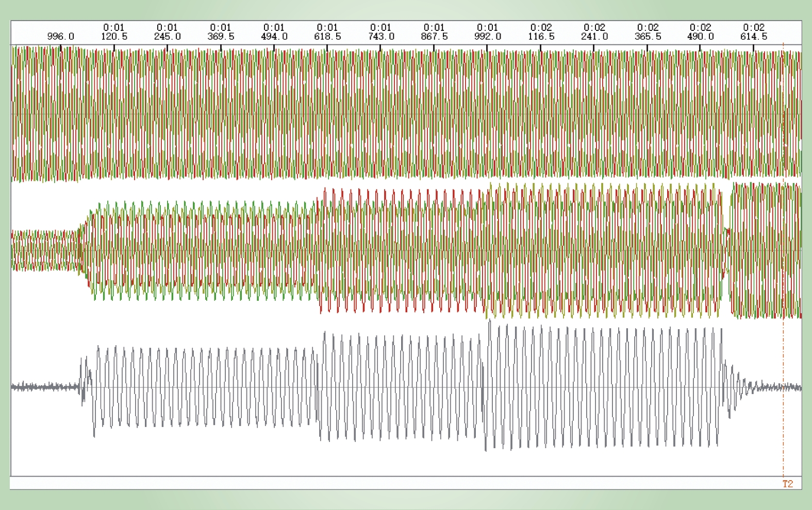812x510 pixels.
Task: Select the 996.0 time ruler tick
Action: [61, 37]
